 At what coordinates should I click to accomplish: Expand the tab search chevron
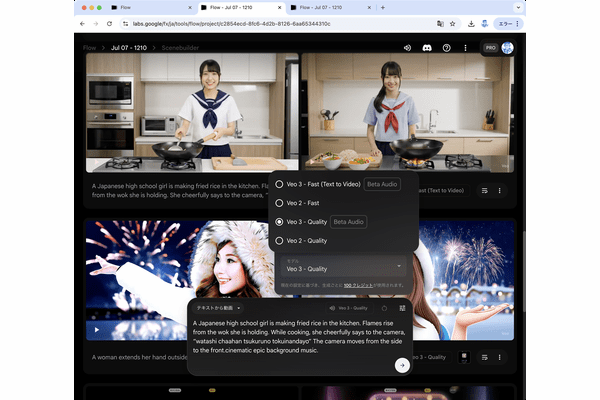[x=518, y=7]
